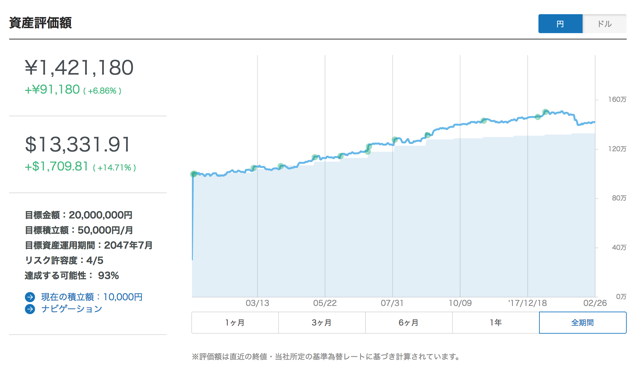Image resolution: width=639 pixels, height=380 pixels.
Task: Click the +¥91,180 gain figure
Action: click(52, 90)
